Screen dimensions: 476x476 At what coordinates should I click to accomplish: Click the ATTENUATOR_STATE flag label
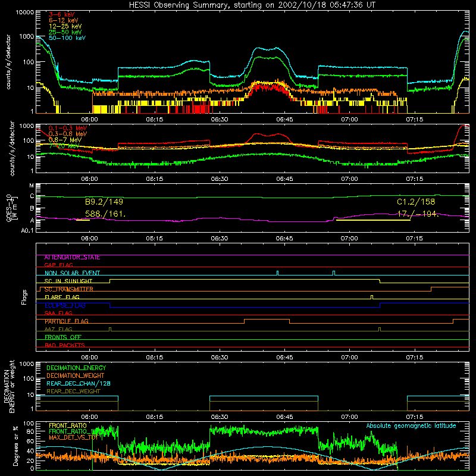point(72,258)
